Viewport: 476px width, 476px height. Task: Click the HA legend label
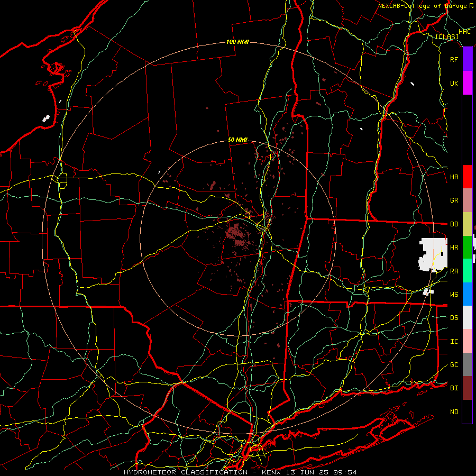[x=454, y=177]
